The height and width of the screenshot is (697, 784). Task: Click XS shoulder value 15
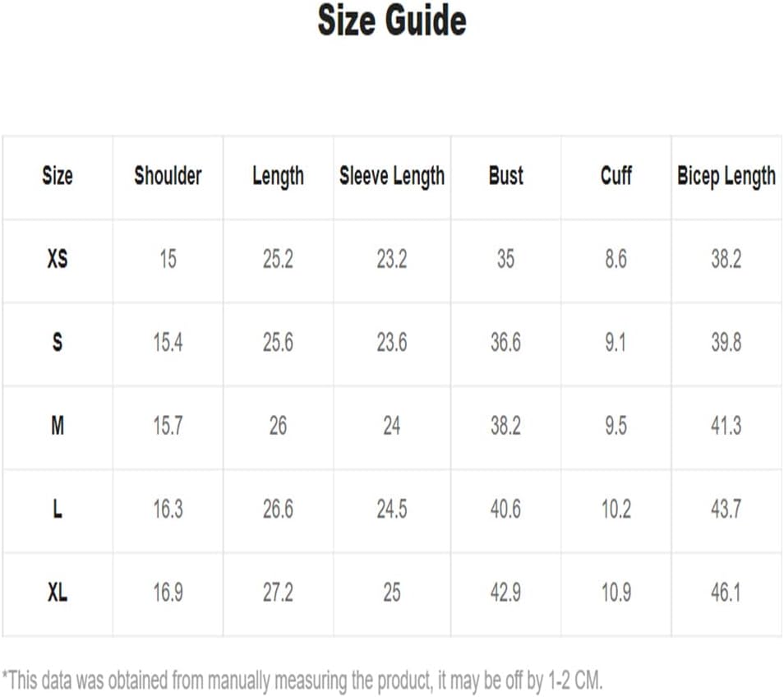(x=168, y=259)
